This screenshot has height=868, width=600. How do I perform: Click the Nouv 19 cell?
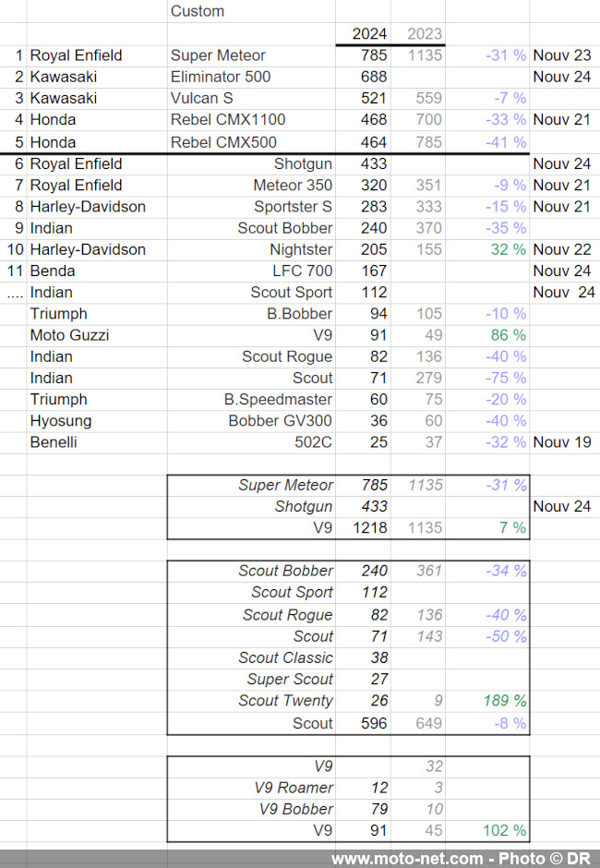[562, 442]
